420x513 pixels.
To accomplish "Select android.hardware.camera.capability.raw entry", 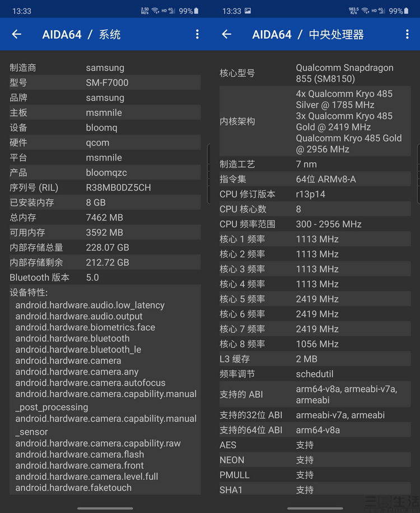I will point(98,443).
